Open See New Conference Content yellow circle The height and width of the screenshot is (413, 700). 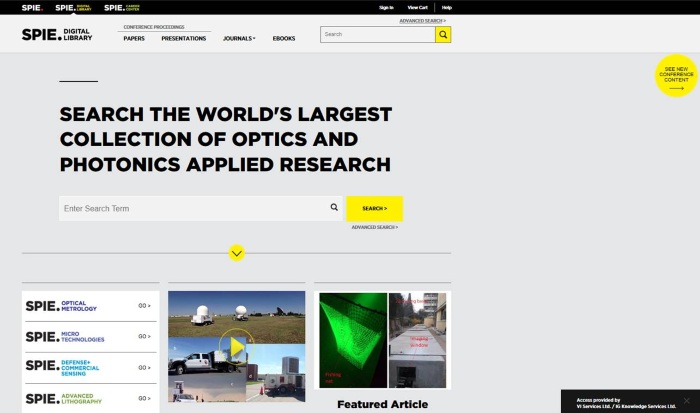click(x=676, y=76)
